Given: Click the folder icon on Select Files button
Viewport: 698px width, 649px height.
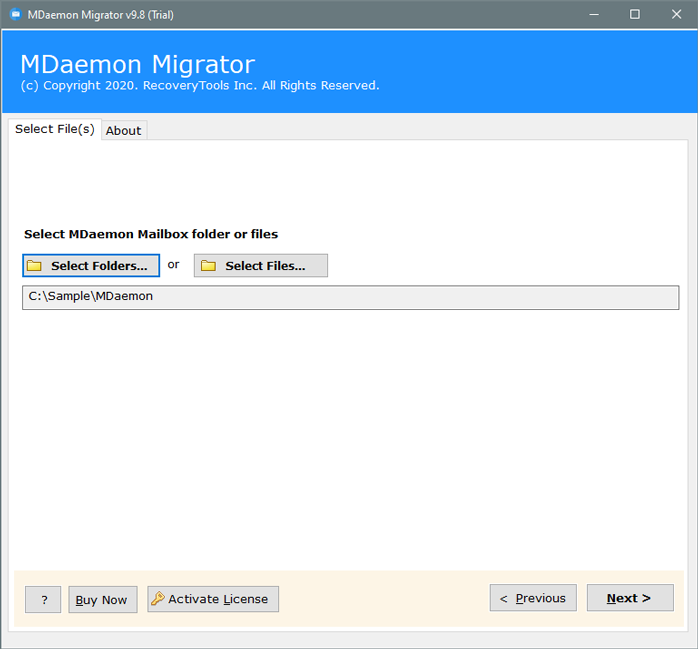Looking at the screenshot, I should (x=208, y=266).
